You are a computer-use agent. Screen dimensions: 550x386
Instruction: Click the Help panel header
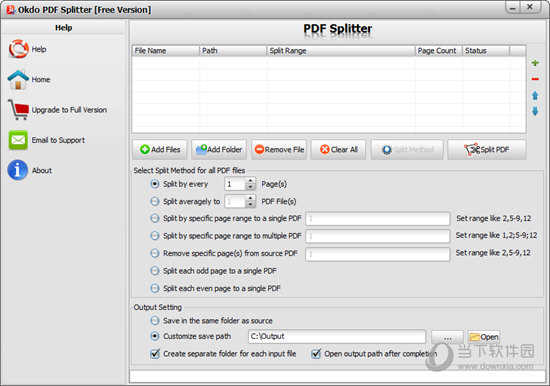[x=63, y=27]
